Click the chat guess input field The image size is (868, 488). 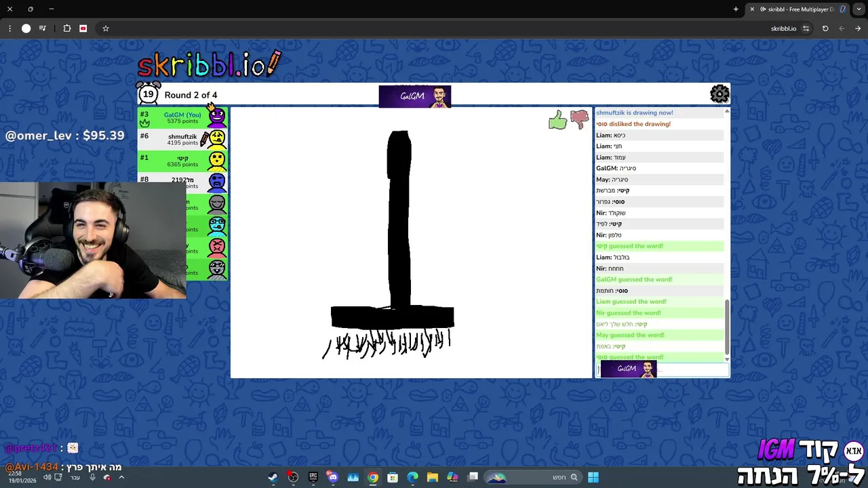[x=662, y=369]
